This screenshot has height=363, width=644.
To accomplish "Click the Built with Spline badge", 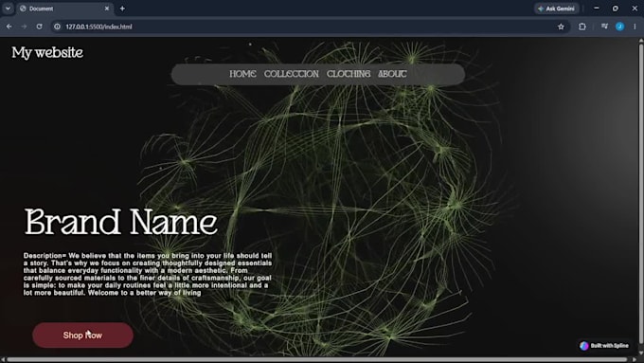I will coord(604,346).
